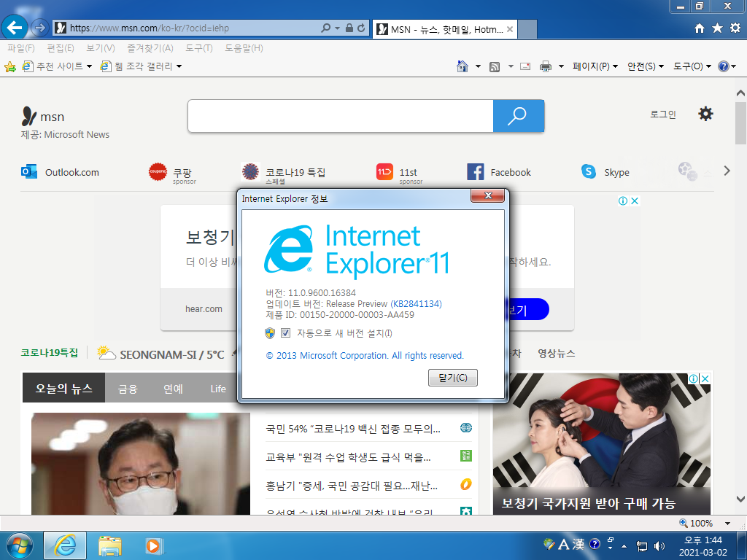Click the volume speaker tray icon
The height and width of the screenshot is (560, 747).
659,545
